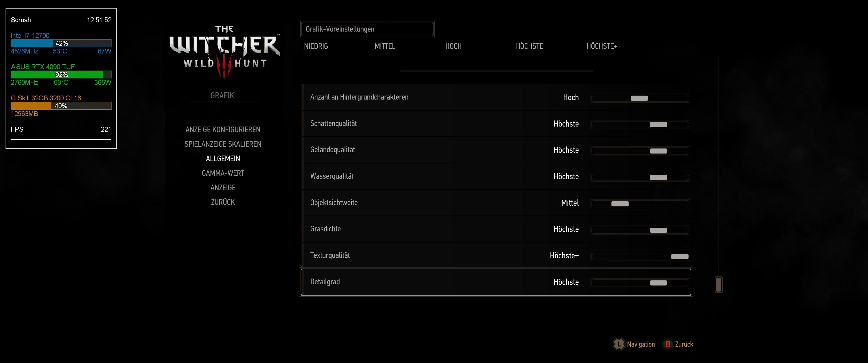Image resolution: width=868 pixels, height=363 pixels.
Task: Click the L stick Navigation icon
Action: (619, 344)
